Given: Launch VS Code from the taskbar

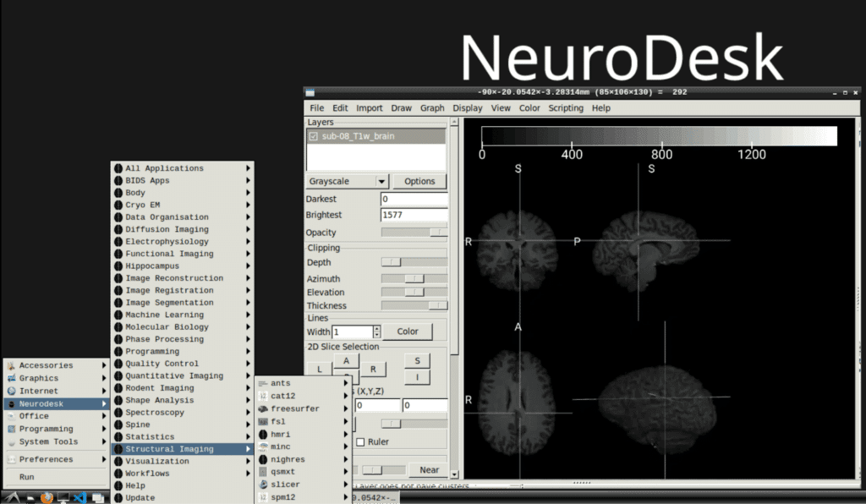Looking at the screenshot, I should click(x=80, y=498).
